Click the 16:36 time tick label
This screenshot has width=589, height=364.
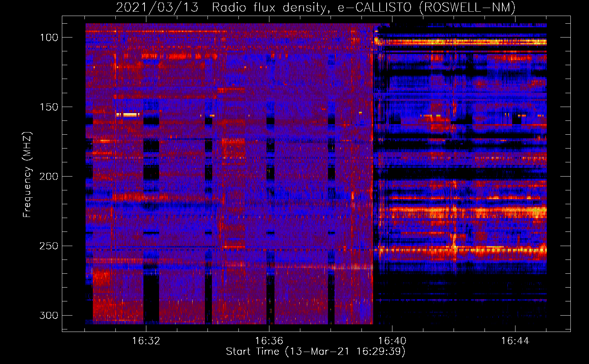coord(269,341)
